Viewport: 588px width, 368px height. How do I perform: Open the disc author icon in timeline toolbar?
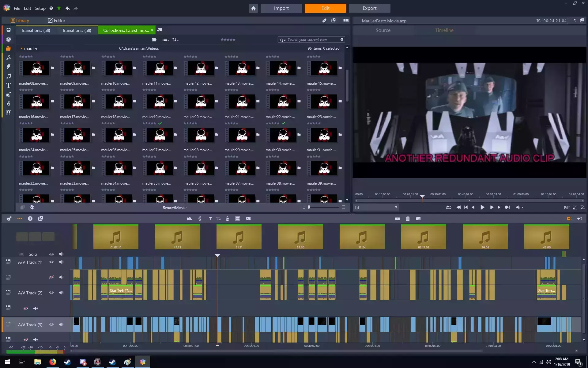(x=30, y=219)
